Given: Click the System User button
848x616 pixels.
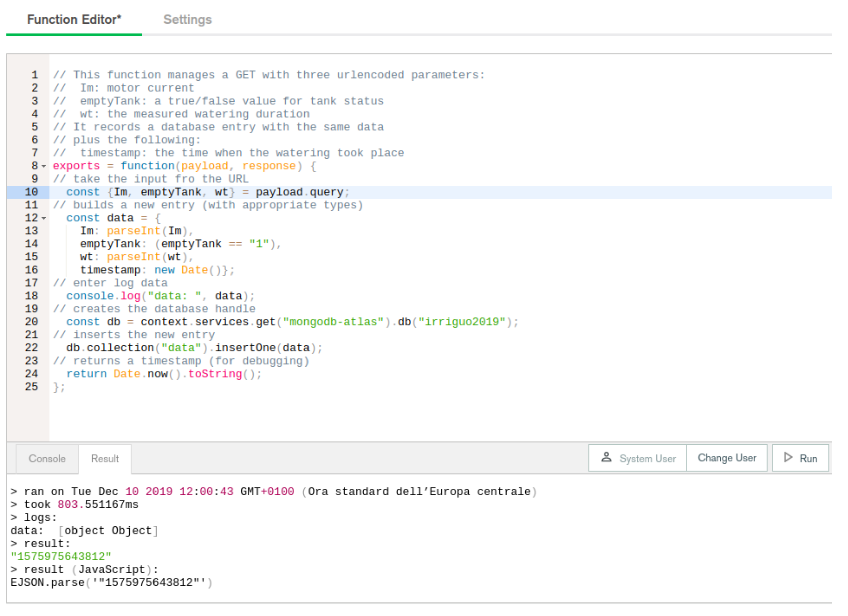Looking at the screenshot, I should pyautogui.click(x=638, y=458).
